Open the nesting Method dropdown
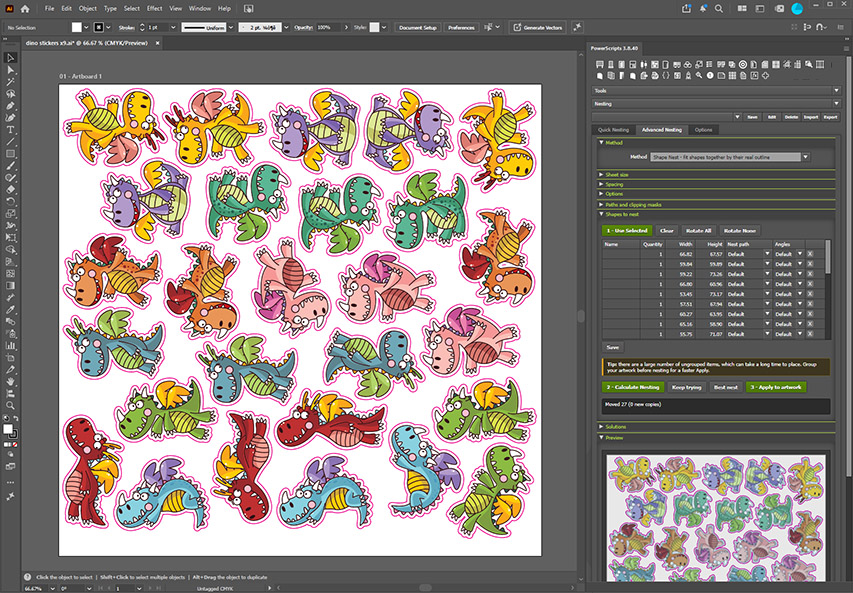The width and height of the screenshot is (853, 593). click(806, 157)
